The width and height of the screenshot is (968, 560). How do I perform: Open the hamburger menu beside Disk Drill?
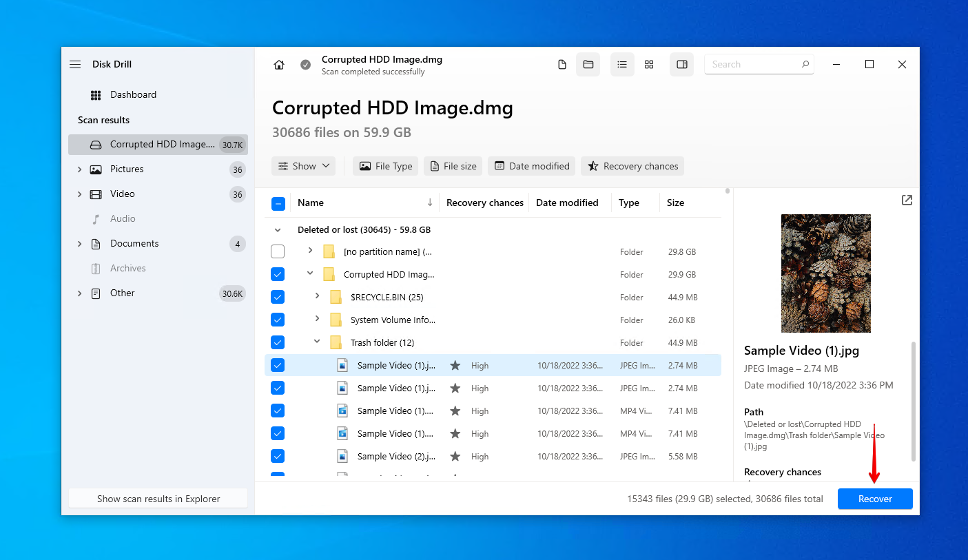click(75, 65)
